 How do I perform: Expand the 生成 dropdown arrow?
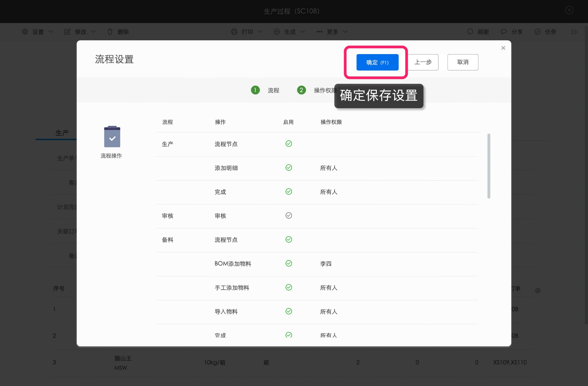[303, 32]
